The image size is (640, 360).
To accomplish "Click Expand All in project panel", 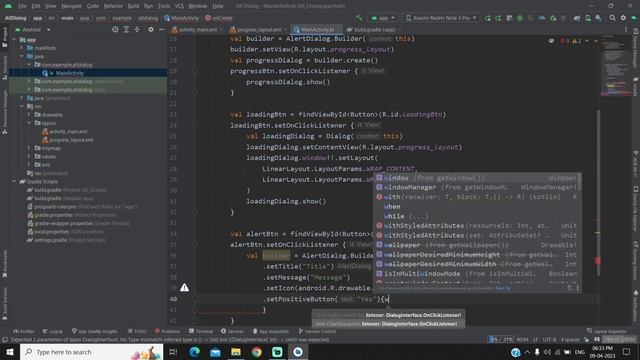I will click(126, 29).
